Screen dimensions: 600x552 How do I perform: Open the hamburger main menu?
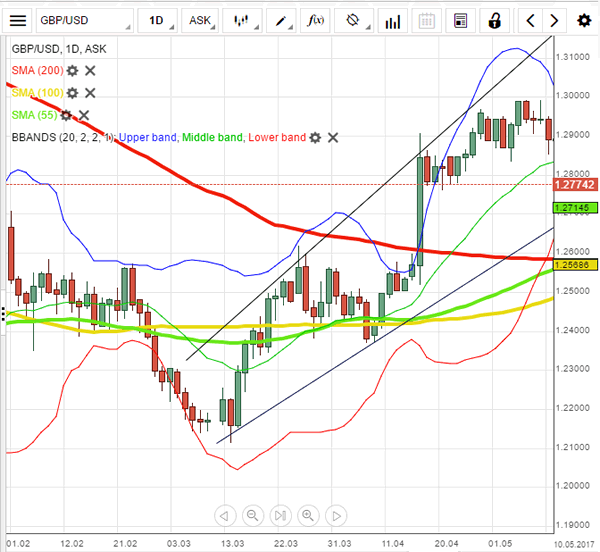[x=18, y=21]
